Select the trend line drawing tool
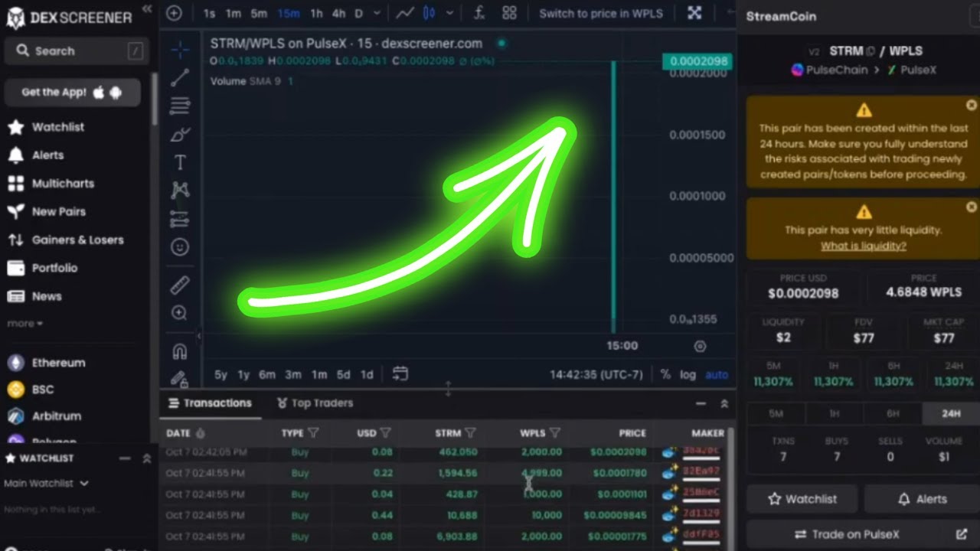 (x=180, y=77)
